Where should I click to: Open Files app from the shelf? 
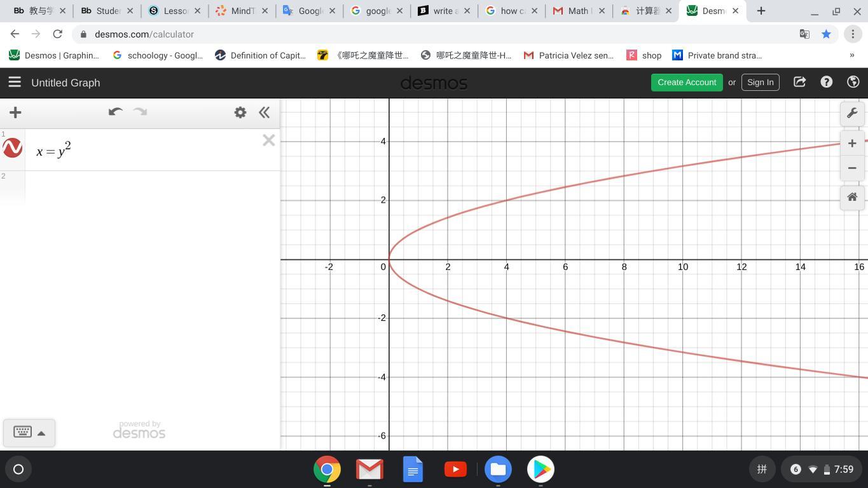tap(498, 470)
